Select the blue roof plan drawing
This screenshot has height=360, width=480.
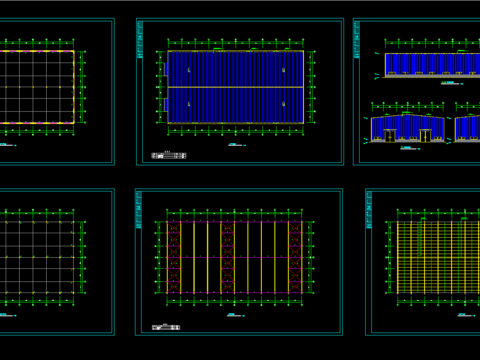pyautogui.click(x=235, y=87)
